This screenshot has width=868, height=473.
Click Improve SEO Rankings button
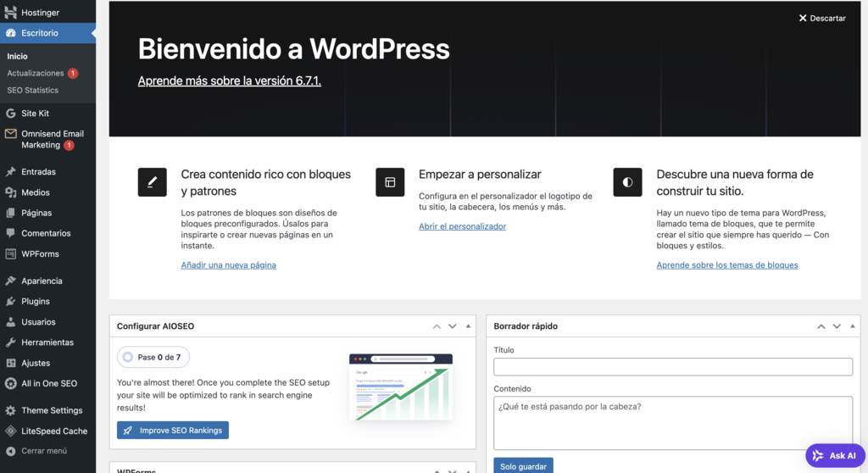173,431
